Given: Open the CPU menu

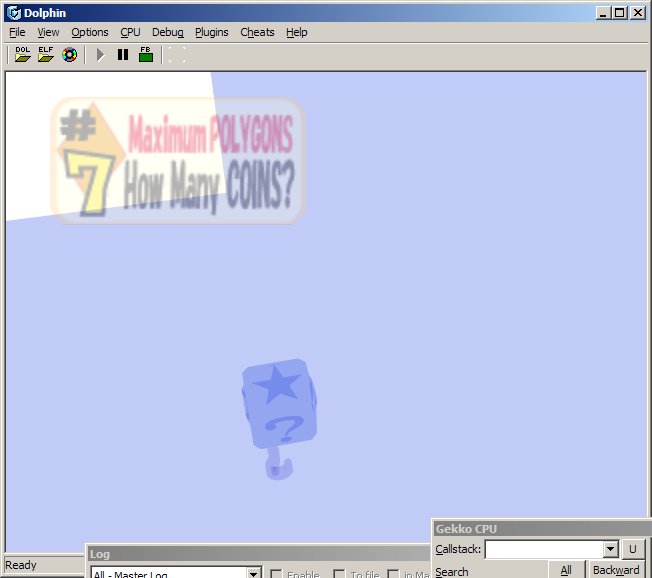Looking at the screenshot, I should click(130, 32).
